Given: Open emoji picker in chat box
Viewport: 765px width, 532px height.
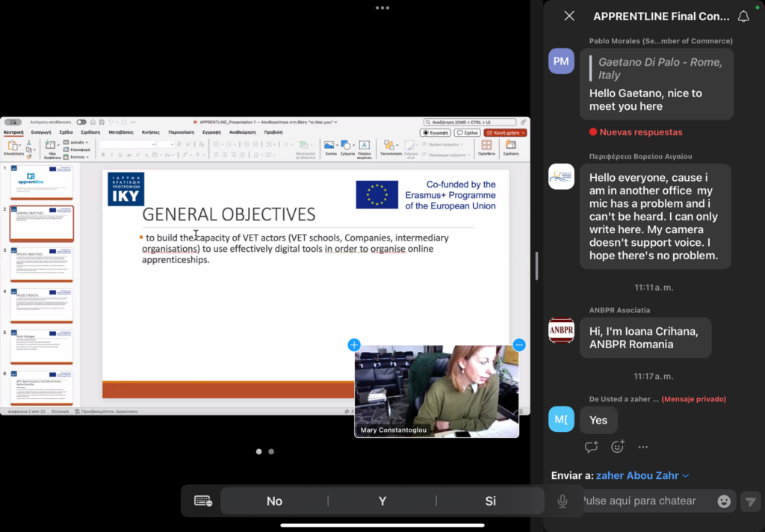Looking at the screenshot, I should point(724,501).
